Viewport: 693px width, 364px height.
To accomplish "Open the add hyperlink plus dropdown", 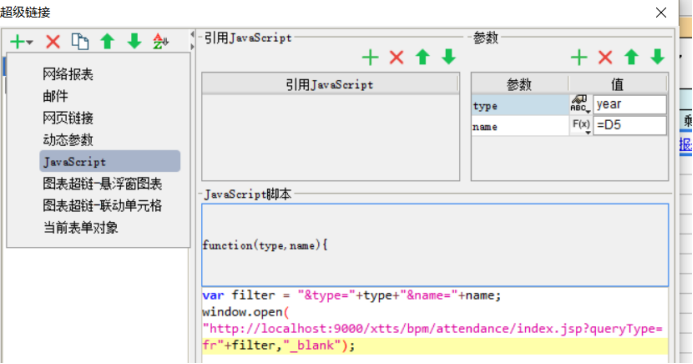I will (21, 42).
